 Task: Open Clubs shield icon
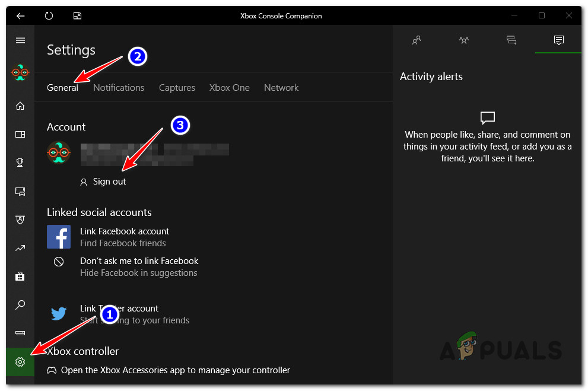(20, 220)
